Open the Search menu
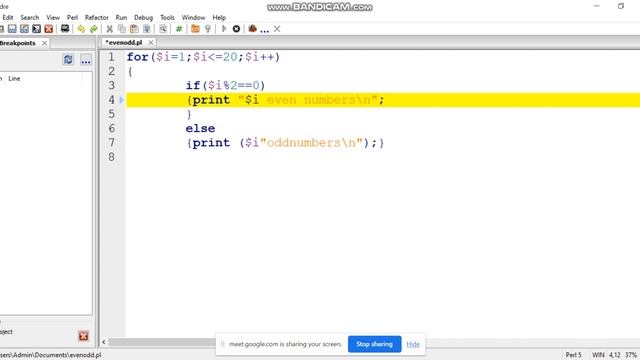640x360 pixels. click(30, 18)
